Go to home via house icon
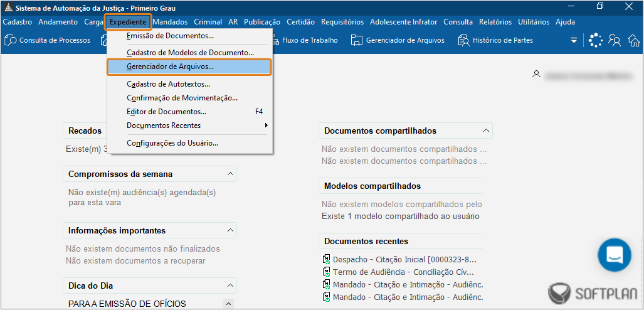 pos(634,40)
